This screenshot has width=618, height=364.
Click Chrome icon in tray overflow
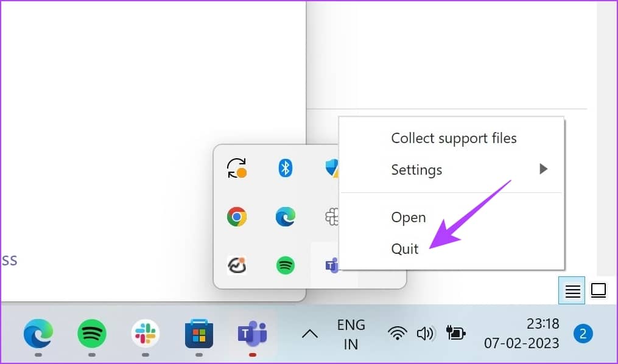coord(237,217)
